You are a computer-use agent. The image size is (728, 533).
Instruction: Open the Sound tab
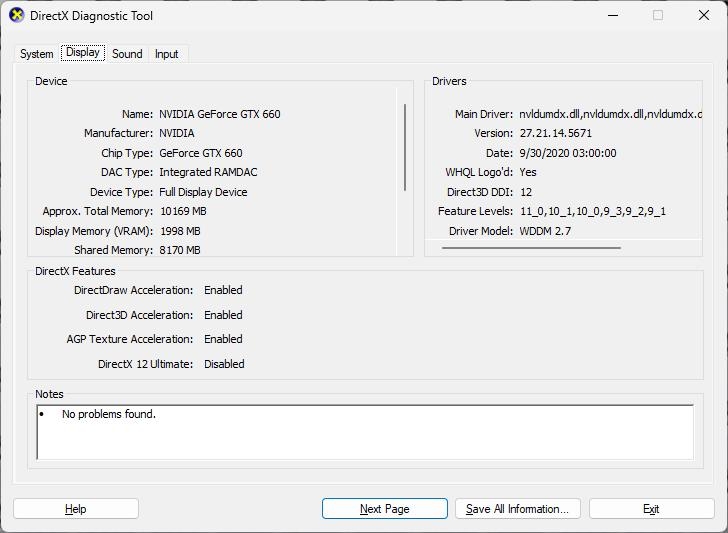tap(127, 54)
